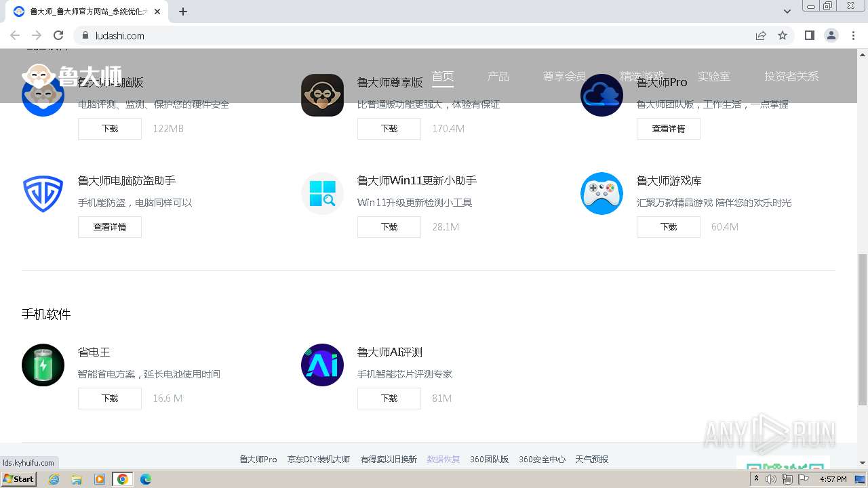
Task: Open the 投资者关系 navigation item
Action: pos(791,77)
